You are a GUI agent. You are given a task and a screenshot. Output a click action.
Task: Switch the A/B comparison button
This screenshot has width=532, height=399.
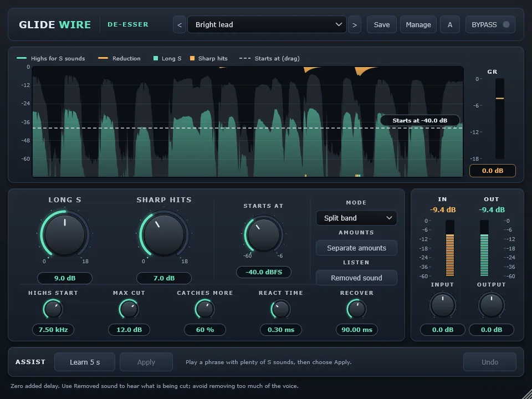[x=450, y=25]
